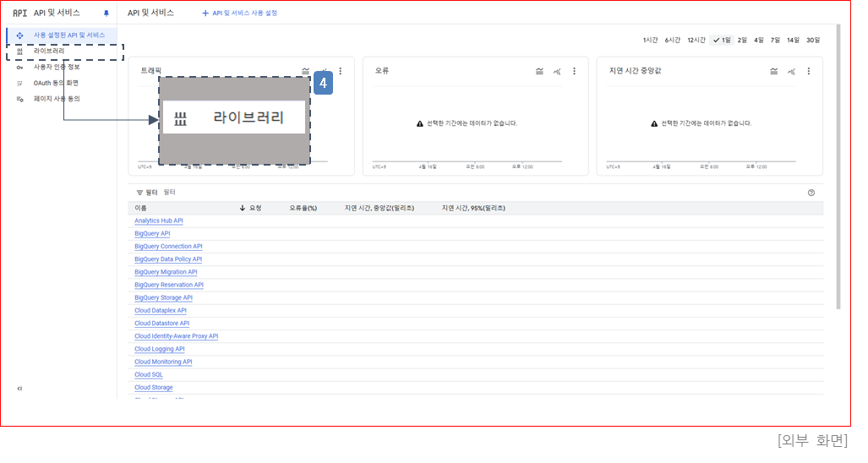Open the BigQuery Storage API link
This screenshot has width=868, height=463.
coord(163,297)
